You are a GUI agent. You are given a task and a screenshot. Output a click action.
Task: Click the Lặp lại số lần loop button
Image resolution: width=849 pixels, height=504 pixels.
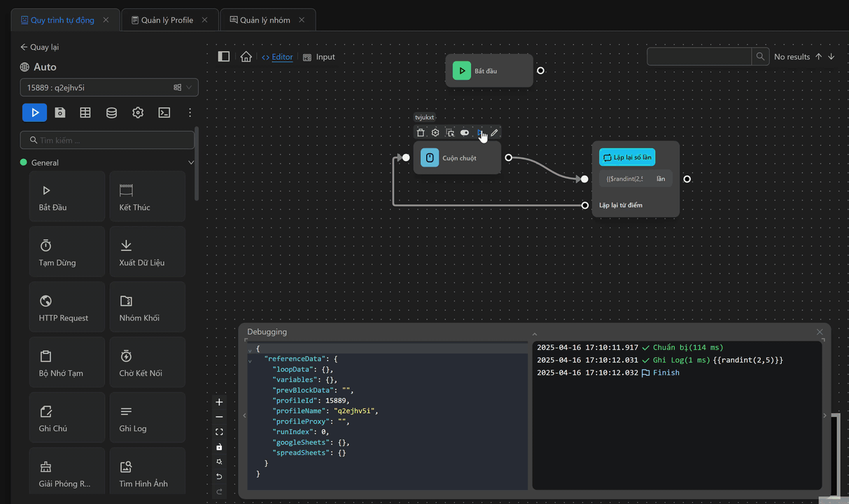coord(627,157)
